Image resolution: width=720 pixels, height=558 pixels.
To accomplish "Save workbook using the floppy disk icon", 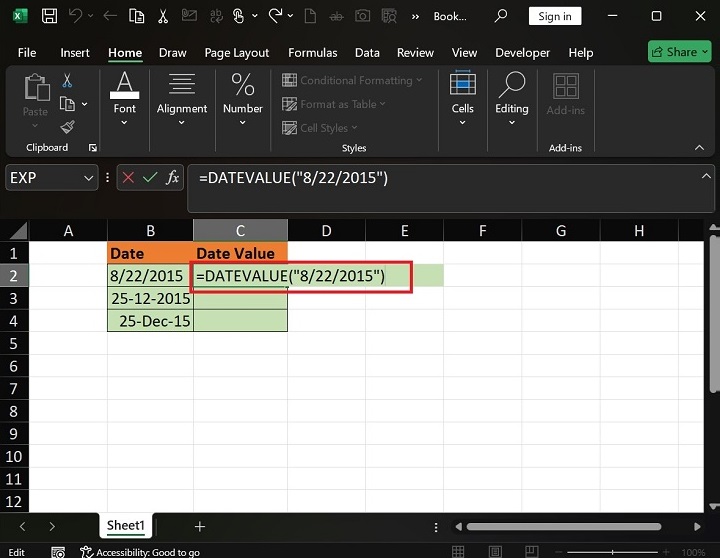I will coord(49,16).
